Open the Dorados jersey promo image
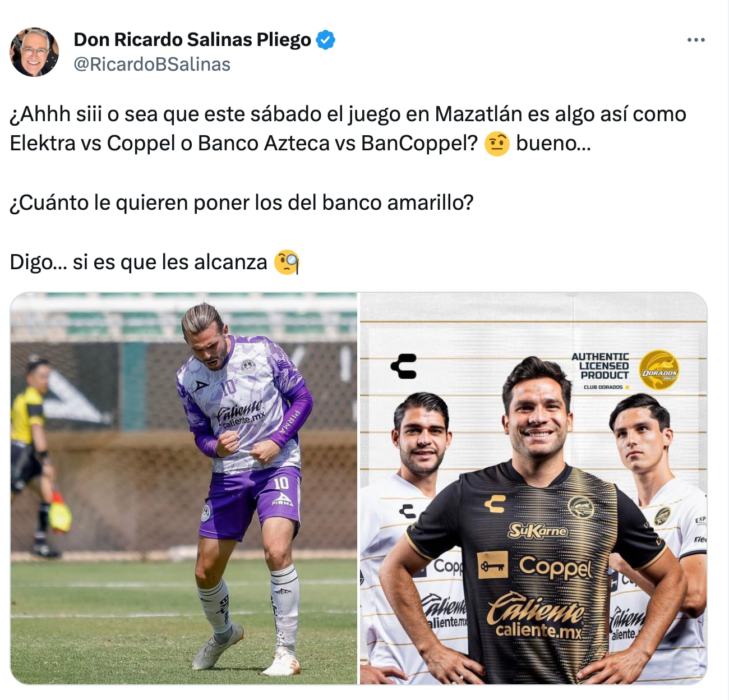Viewport: 729px width, 700px height. coord(533,488)
